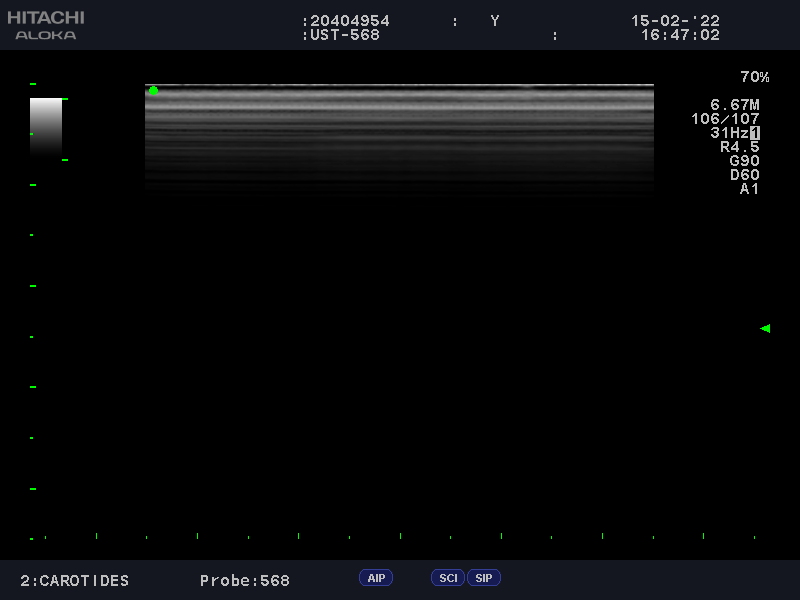Select the 6.67M frequency readout
Screen dimensions: 800x600
[x=734, y=105]
